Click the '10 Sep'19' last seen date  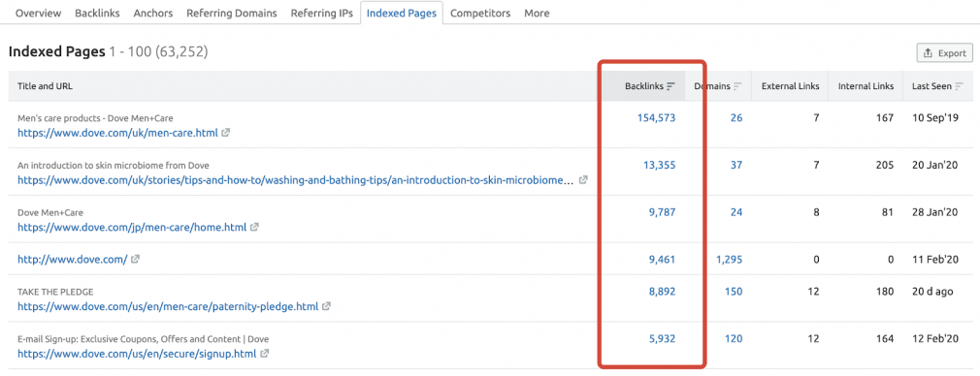[935, 117]
